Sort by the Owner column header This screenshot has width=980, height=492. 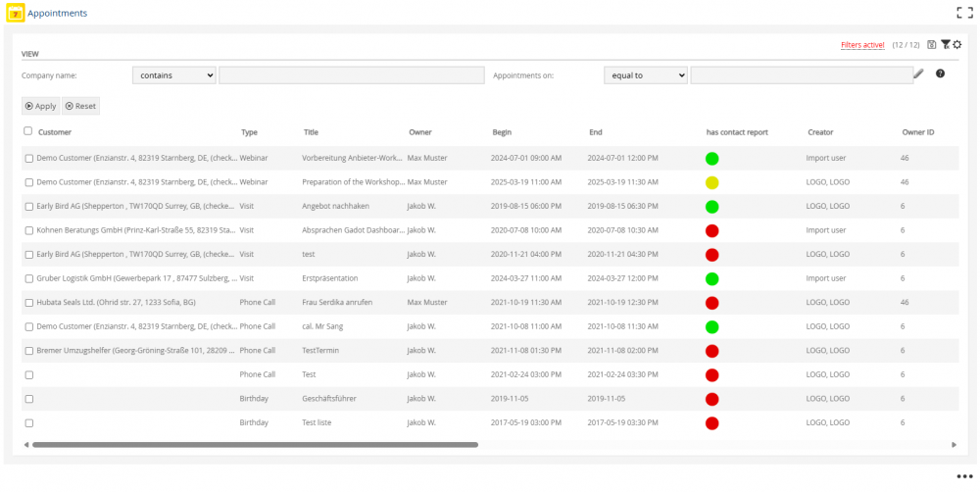(419, 132)
